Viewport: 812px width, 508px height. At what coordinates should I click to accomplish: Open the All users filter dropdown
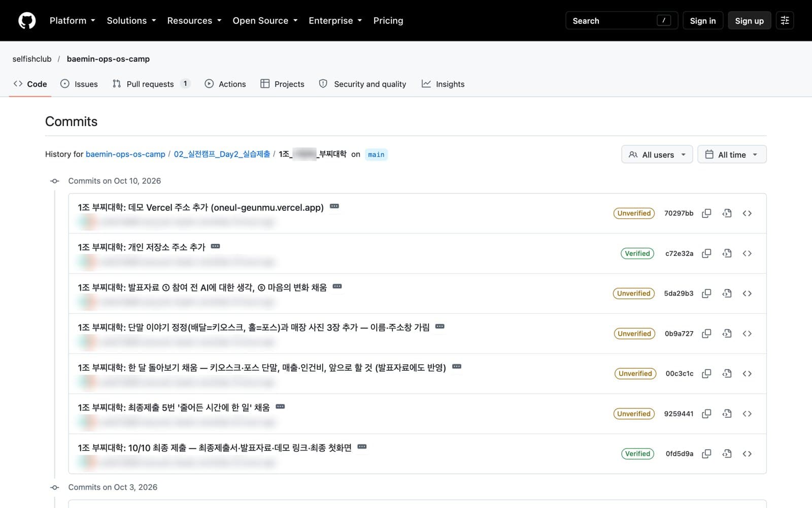[657, 154]
